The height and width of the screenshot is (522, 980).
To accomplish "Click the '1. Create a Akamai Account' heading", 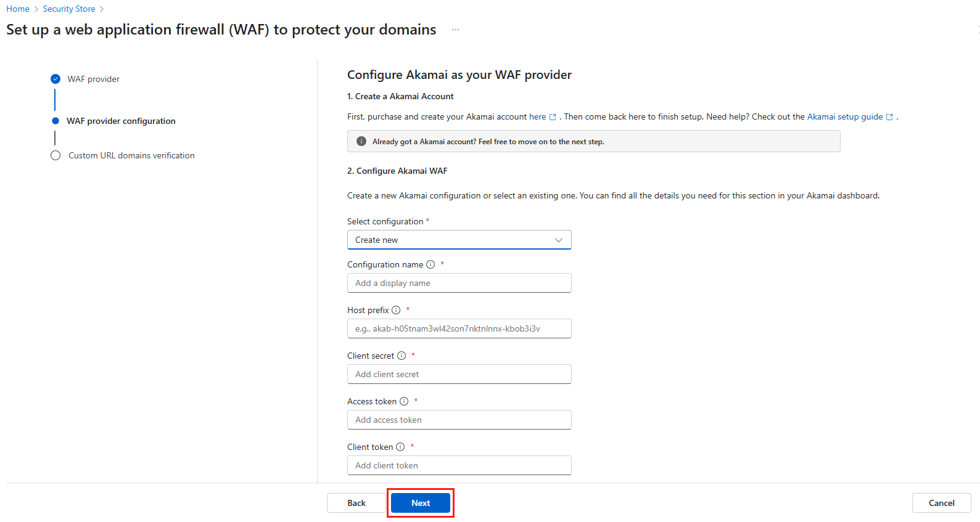I will coord(400,96).
